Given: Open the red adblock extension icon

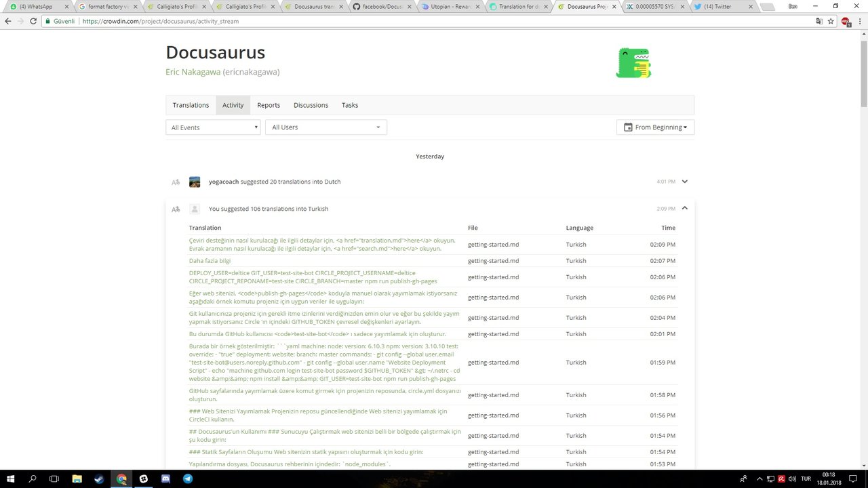Looking at the screenshot, I should point(845,21).
